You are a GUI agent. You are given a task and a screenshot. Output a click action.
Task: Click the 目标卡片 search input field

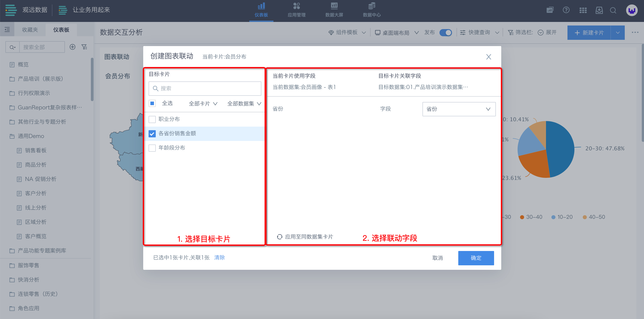click(x=205, y=89)
